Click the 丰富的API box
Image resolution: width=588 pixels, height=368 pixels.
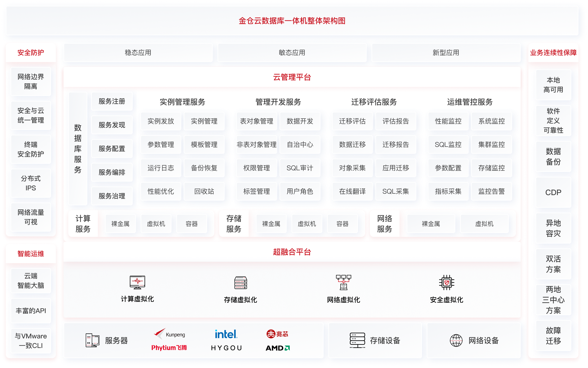pos(31,310)
